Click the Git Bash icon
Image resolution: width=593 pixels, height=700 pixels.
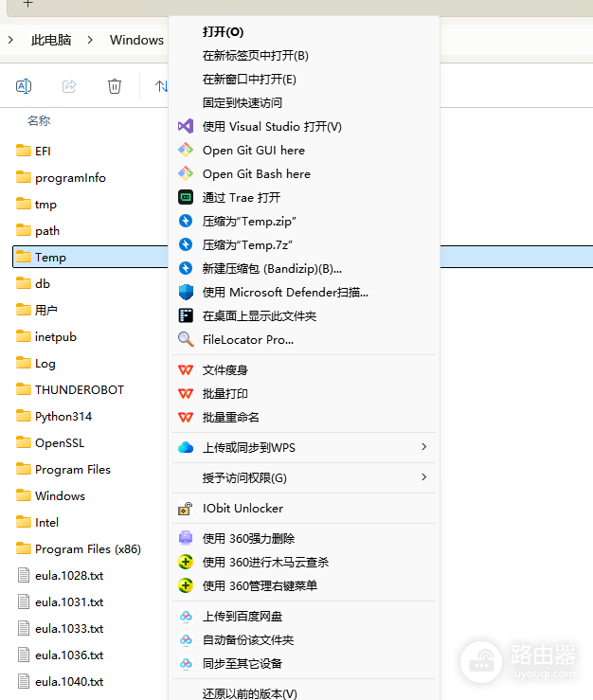pos(186,173)
